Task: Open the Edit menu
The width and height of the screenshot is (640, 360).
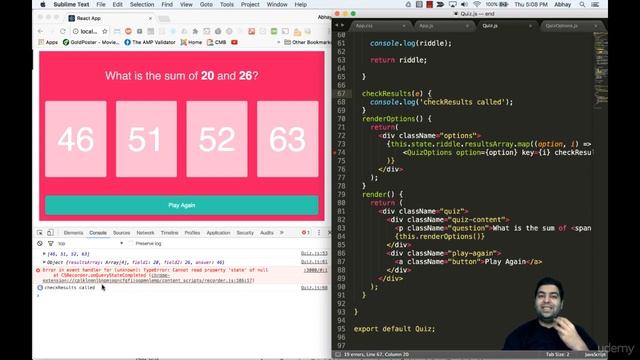Action: tap(118, 4)
